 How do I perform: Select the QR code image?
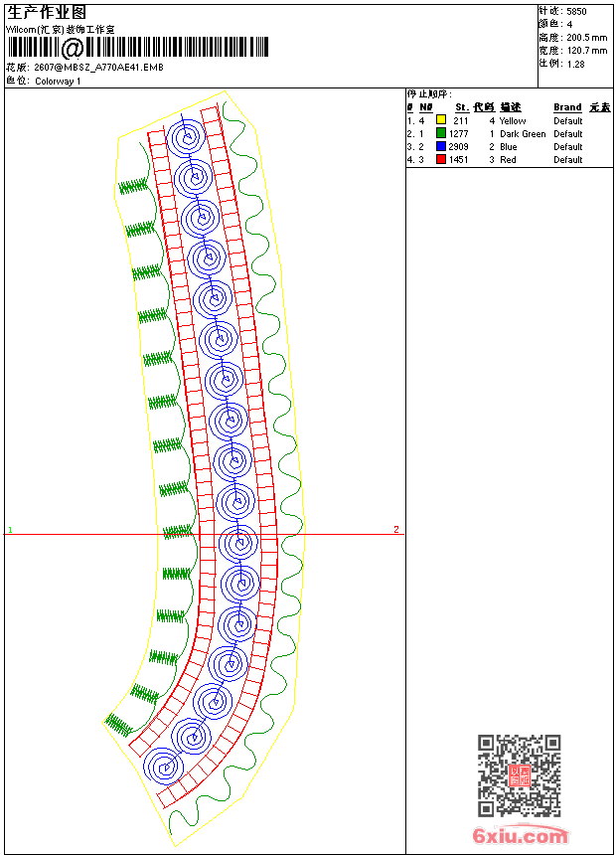point(519,775)
